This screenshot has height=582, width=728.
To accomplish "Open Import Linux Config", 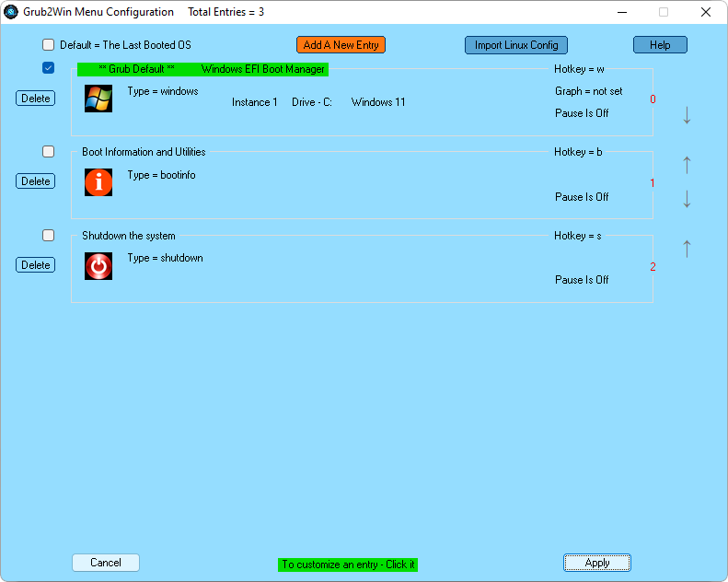I will pos(515,45).
